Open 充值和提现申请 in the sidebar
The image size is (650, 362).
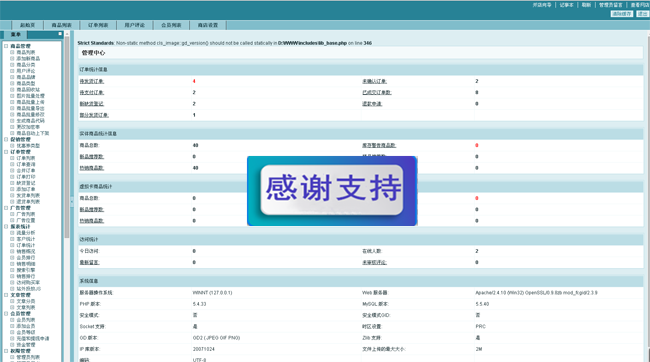33,338
